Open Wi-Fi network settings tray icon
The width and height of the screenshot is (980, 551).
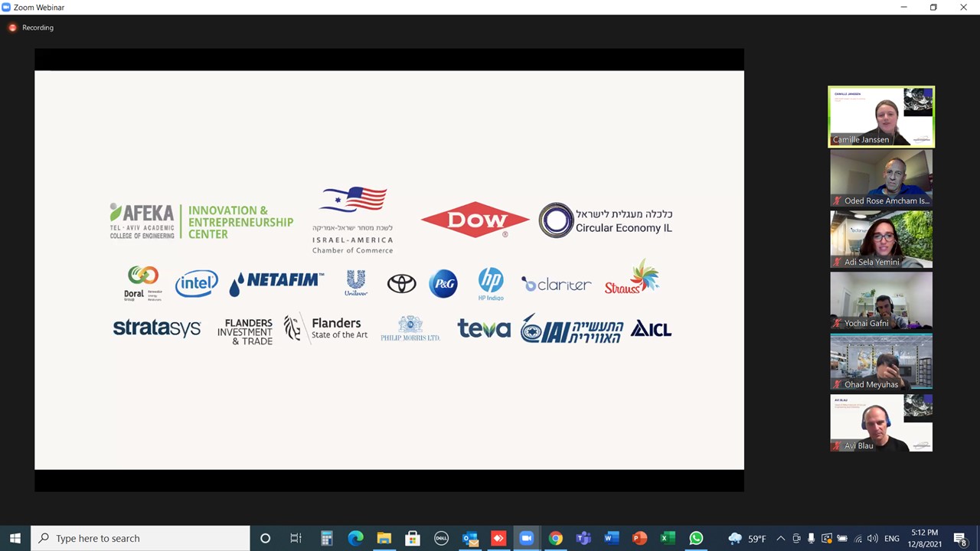(x=857, y=538)
